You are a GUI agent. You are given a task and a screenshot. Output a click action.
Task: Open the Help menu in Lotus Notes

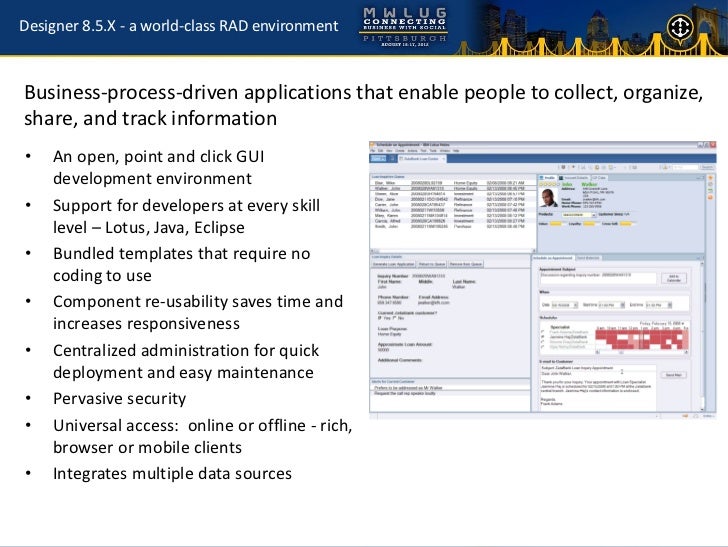point(456,151)
